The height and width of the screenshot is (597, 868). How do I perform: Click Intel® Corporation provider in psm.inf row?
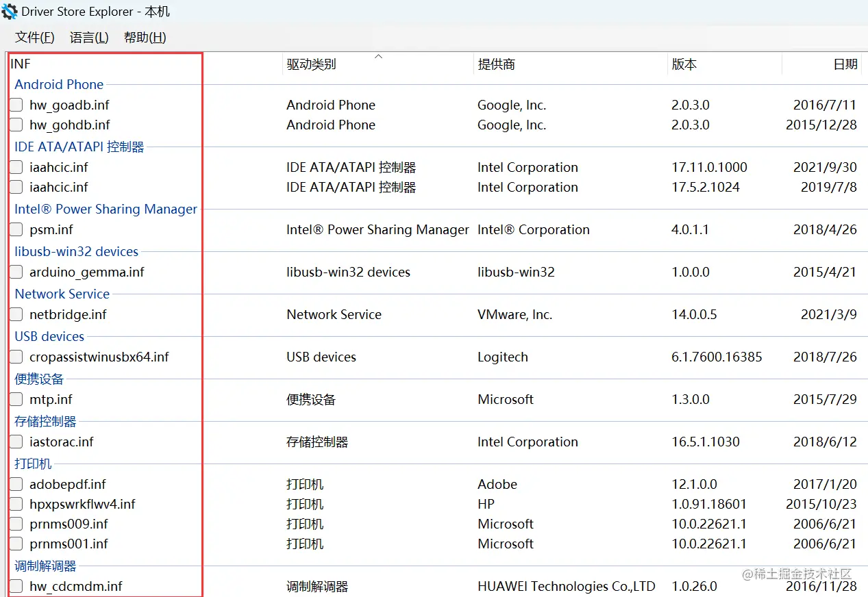pos(534,230)
